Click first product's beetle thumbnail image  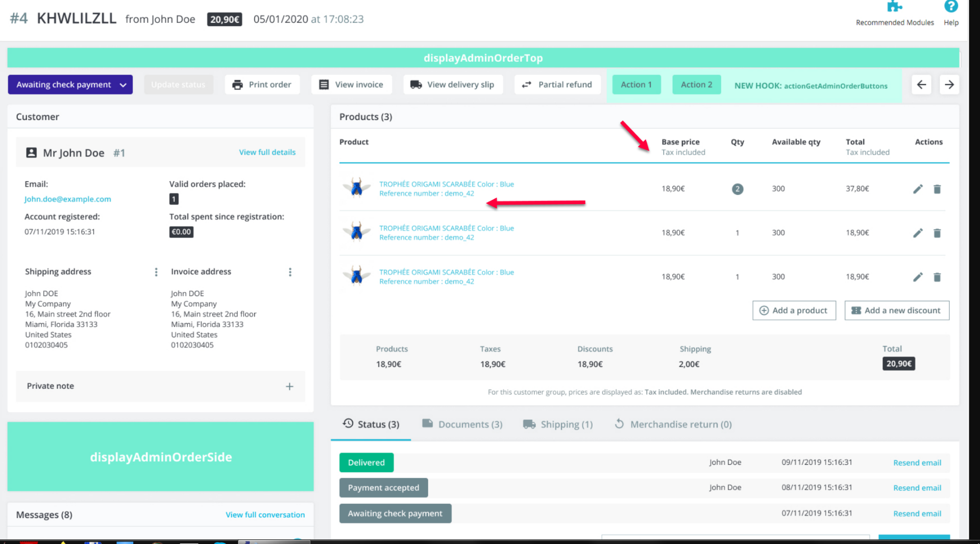pos(357,188)
